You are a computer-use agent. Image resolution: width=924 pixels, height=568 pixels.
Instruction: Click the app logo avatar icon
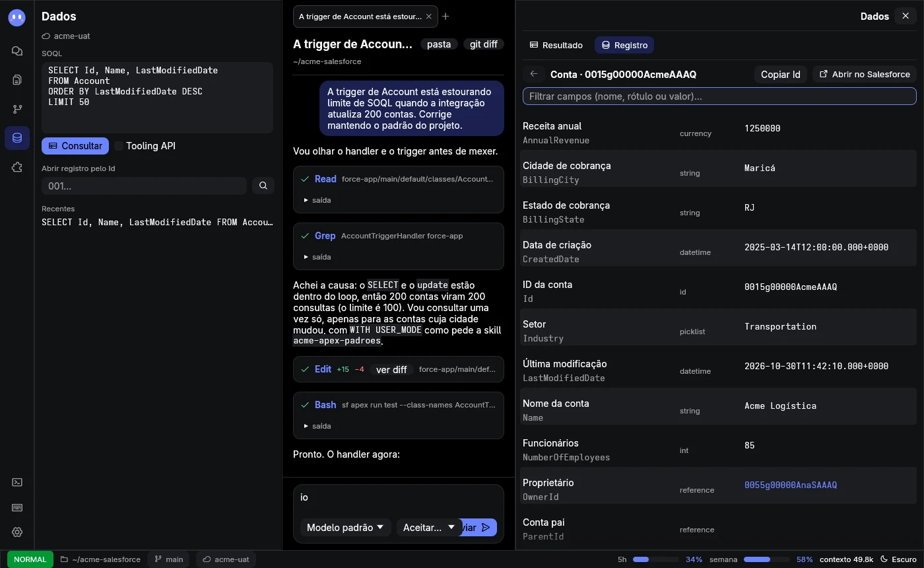(17, 18)
